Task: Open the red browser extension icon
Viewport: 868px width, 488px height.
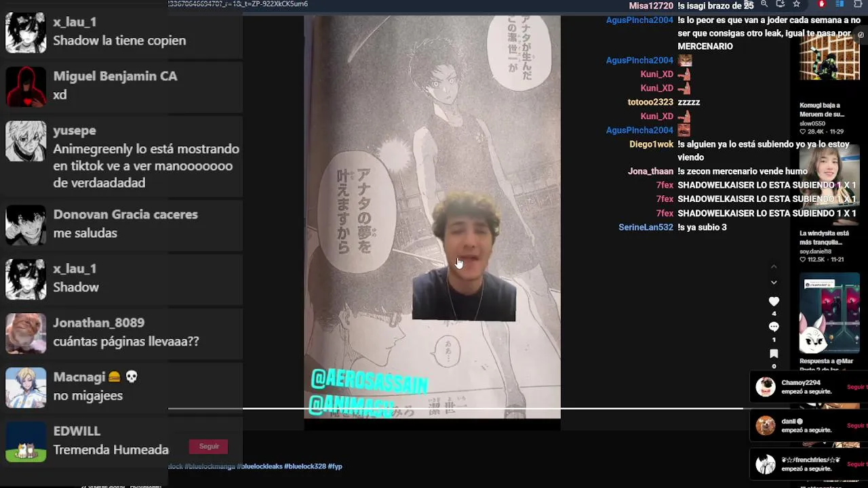Action: click(x=822, y=4)
